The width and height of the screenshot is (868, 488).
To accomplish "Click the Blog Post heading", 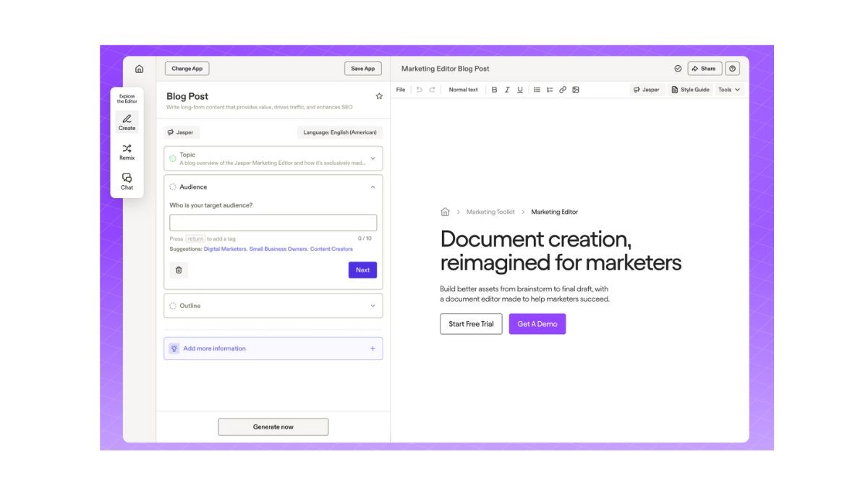I will tap(187, 96).
